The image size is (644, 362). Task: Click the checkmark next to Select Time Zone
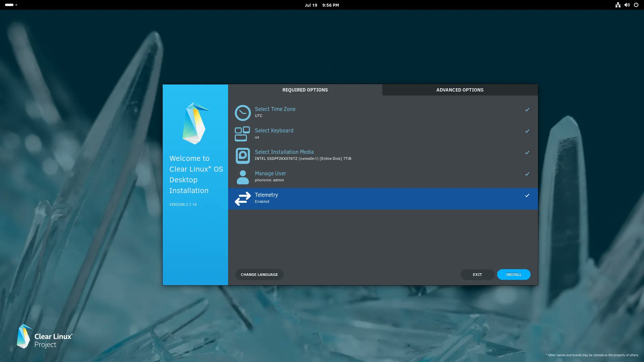point(527,110)
